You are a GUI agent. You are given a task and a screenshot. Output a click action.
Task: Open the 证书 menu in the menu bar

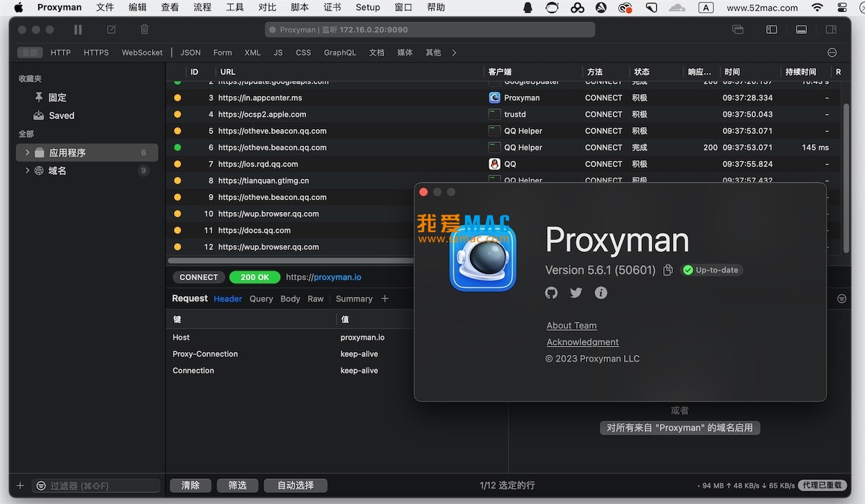pyautogui.click(x=332, y=8)
